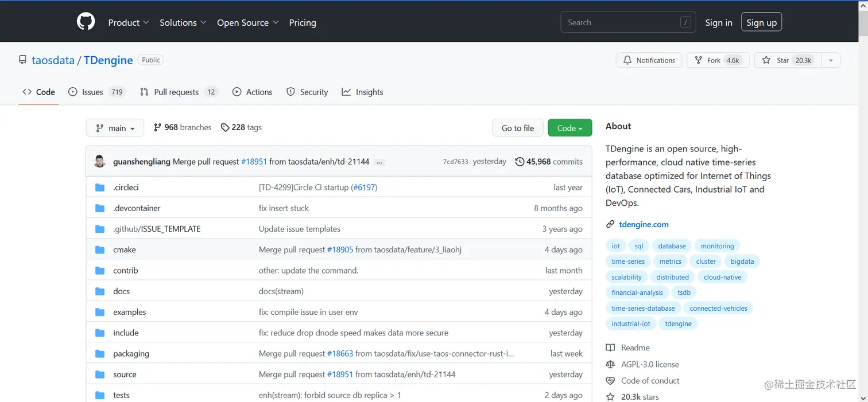The image size is (868, 402).
Task: Select the contrib folder icon
Action: pyautogui.click(x=100, y=271)
